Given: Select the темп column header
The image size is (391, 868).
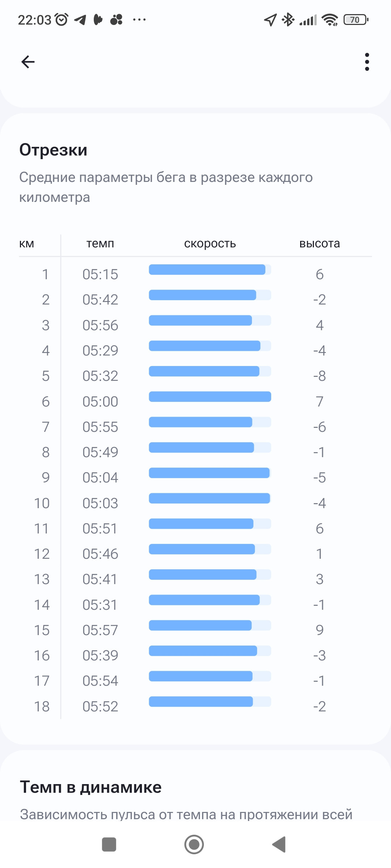Looking at the screenshot, I should pos(100,244).
